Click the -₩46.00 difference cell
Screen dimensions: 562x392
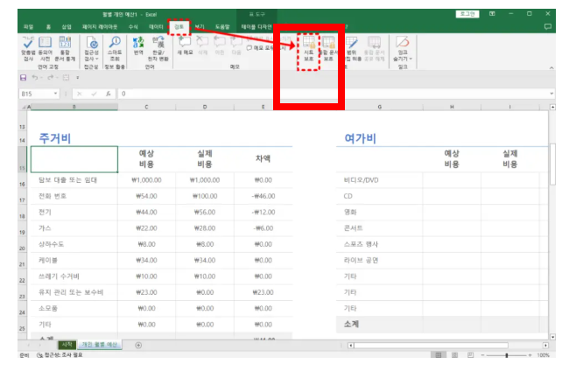[x=263, y=196]
